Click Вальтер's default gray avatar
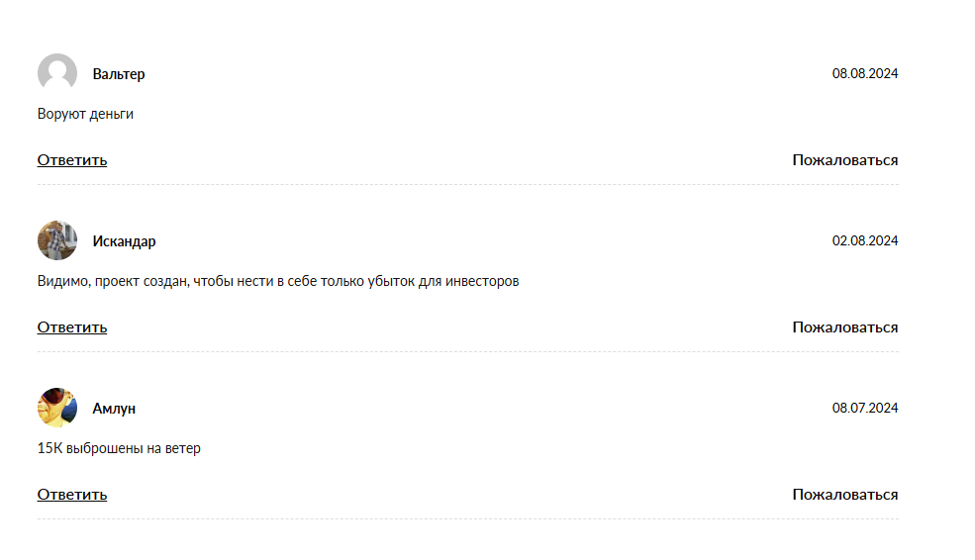This screenshot has width=975, height=560. pyautogui.click(x=57, y=73)
